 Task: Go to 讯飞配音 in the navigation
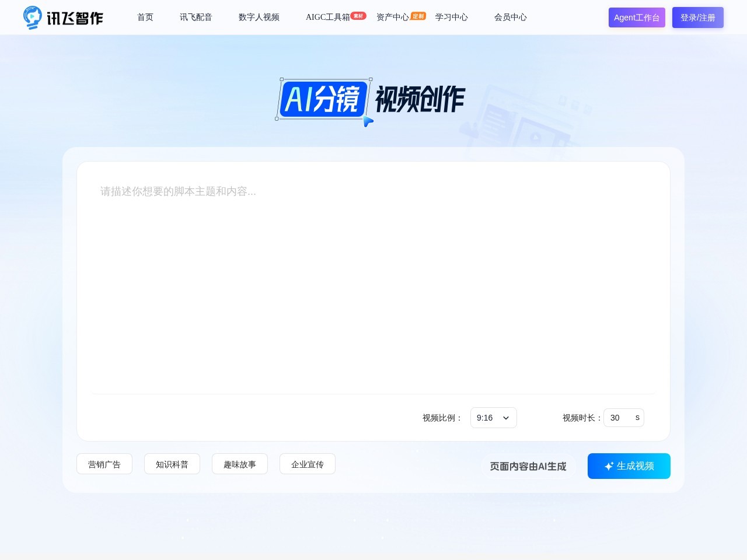click(x=196, y=17)
